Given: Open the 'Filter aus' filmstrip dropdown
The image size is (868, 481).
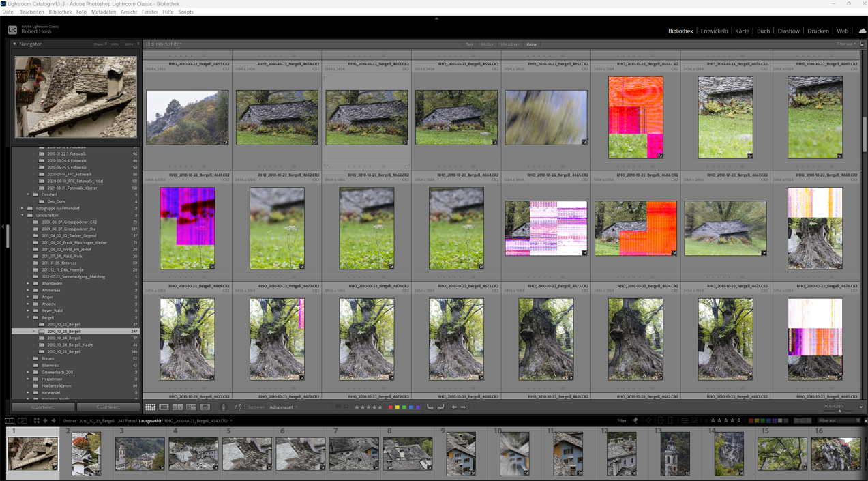Looking at the screenshot, I should (x=837, y=421).
